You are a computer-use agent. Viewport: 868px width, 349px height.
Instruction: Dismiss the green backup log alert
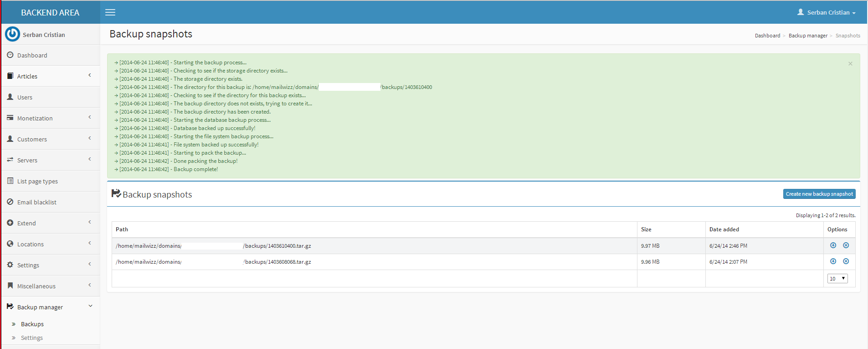click(x=850, y=64)
